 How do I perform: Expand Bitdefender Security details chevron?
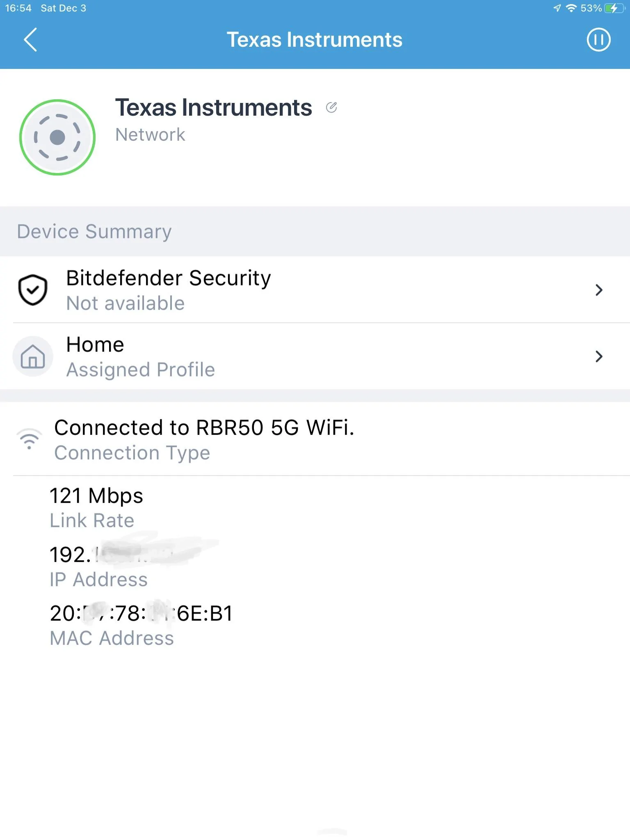[599, 290]
